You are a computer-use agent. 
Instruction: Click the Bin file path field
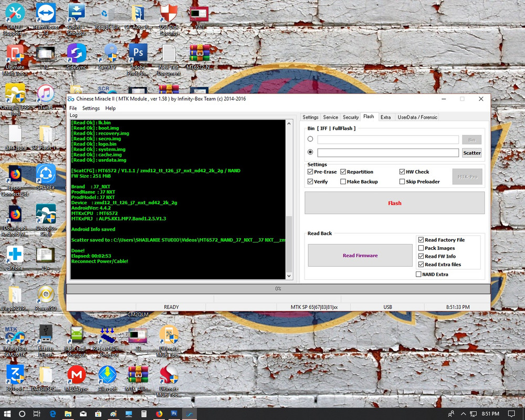pyautogui.click(x=388, y=140)
